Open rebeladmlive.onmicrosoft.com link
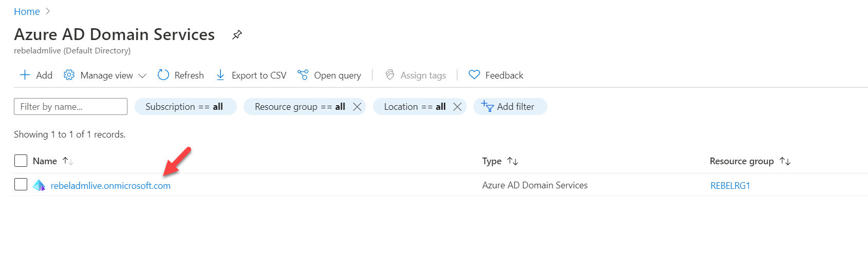The image size is (868, 272). 110,186
